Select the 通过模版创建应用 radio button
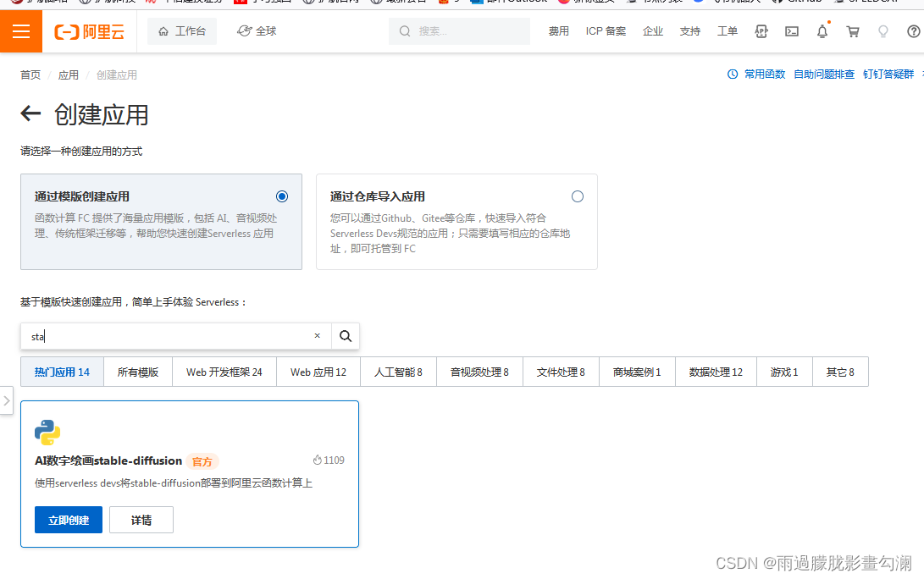 [282, 196]
